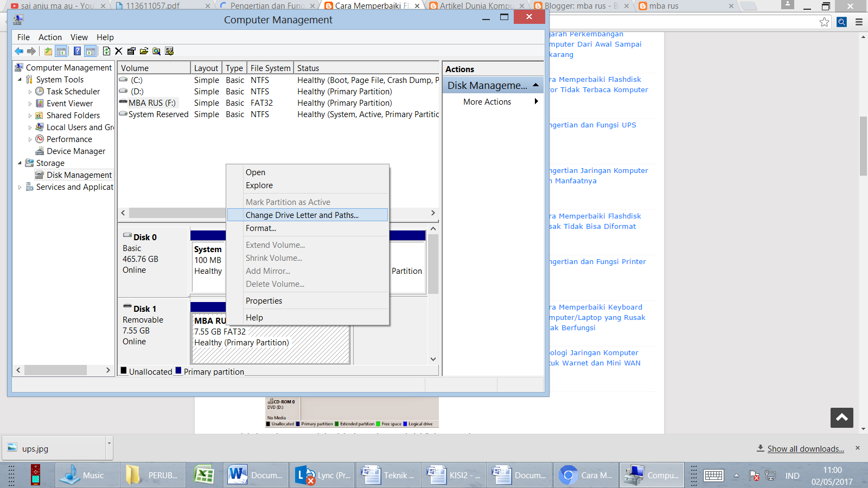Viewport: 868px width, 488px height.
Task: Click the Primary partition legend color swatch
Action: tap(178, 371)
